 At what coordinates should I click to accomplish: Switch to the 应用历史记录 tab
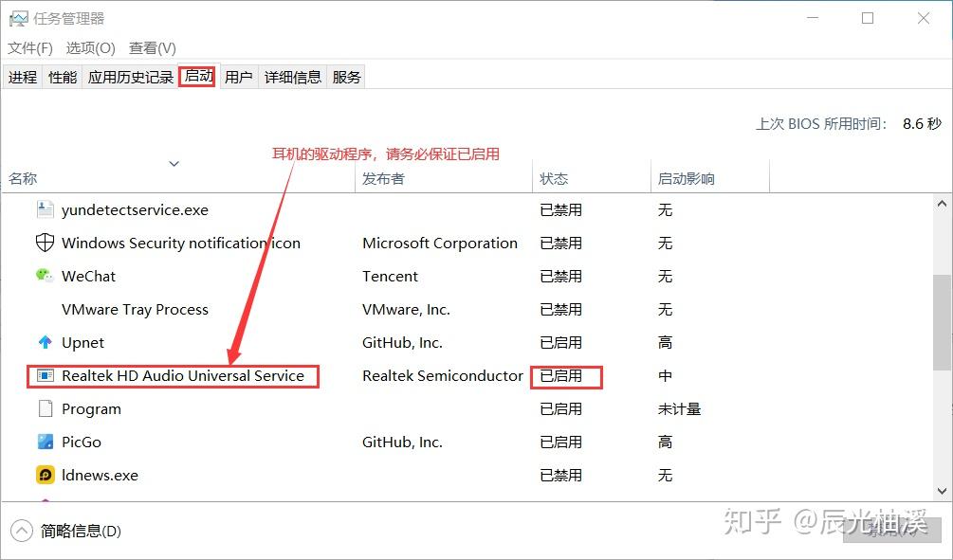pos(131,77)
